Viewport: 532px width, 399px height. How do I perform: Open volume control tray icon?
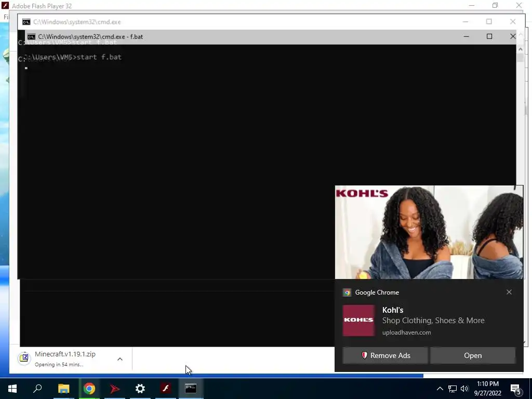tap(464, 389)
